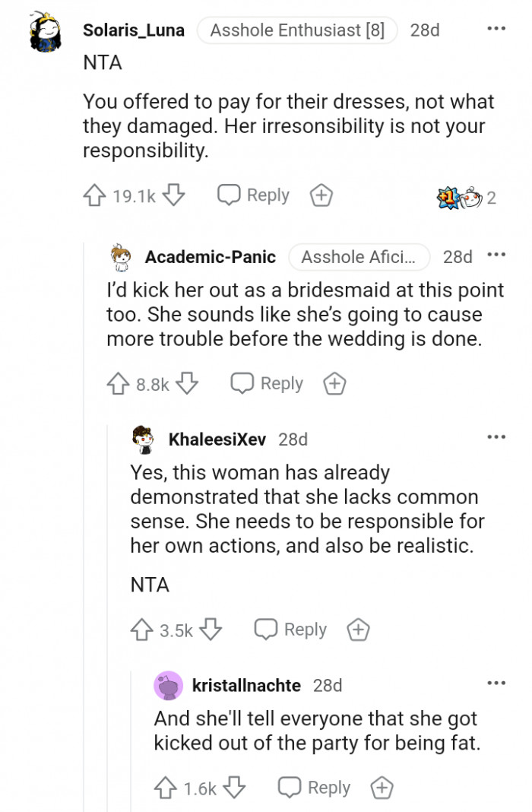
Task: Open KhaleesiXev's profile via username
Action: pyautogui.click(x=217, y=439)
